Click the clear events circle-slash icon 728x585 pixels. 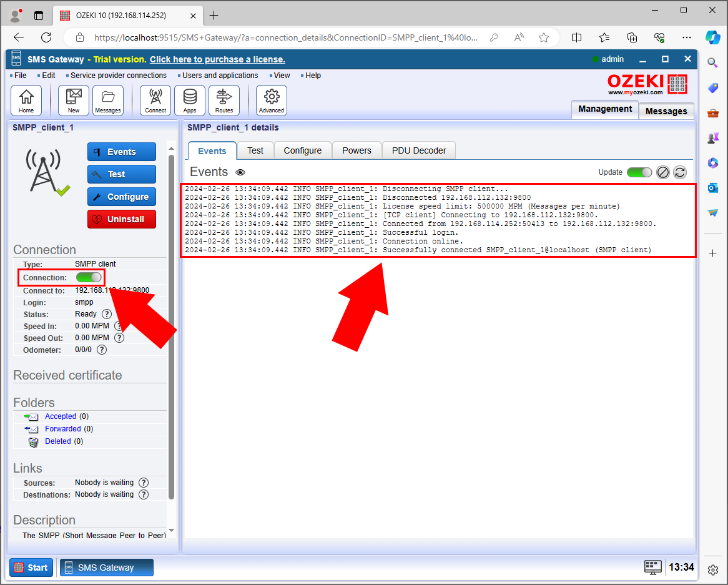(662, 173)
